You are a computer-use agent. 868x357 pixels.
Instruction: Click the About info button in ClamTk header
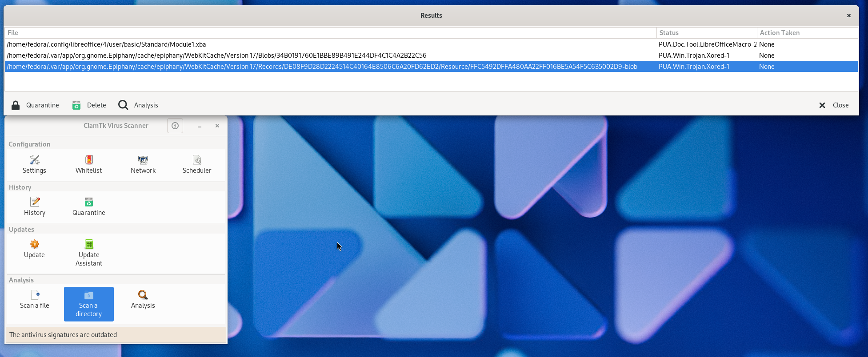[x=175, y=126]
